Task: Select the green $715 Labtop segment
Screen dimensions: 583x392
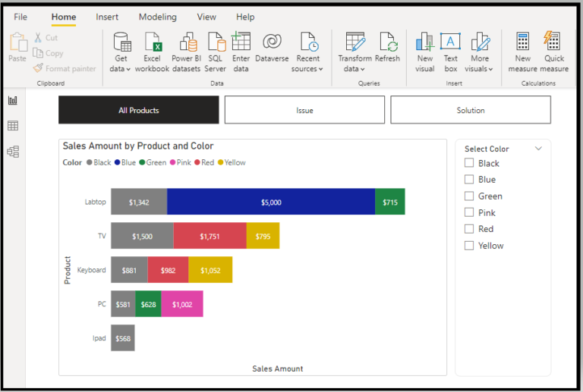Action: [390, 202]
